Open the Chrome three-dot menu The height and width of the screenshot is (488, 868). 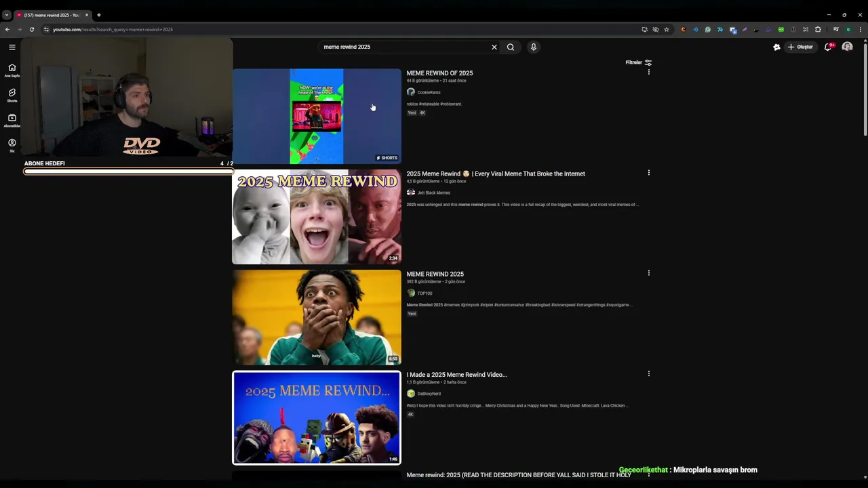point(861,29)
